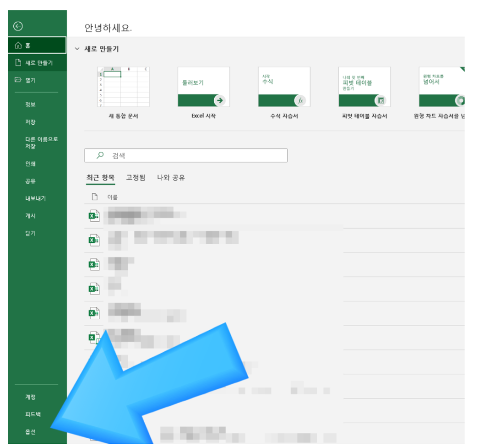478x448 pixels.
Task: Select 홈 in the green sidebar
Action: 37,45
